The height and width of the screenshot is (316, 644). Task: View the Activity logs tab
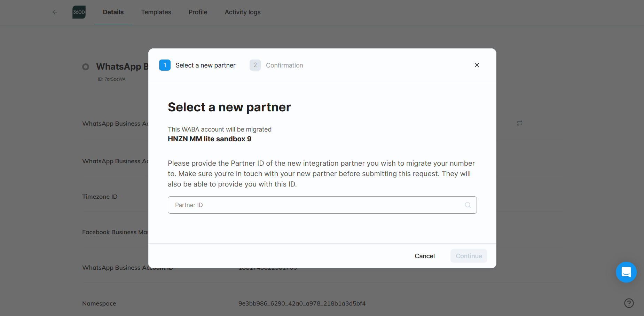[x=243, y=12]
